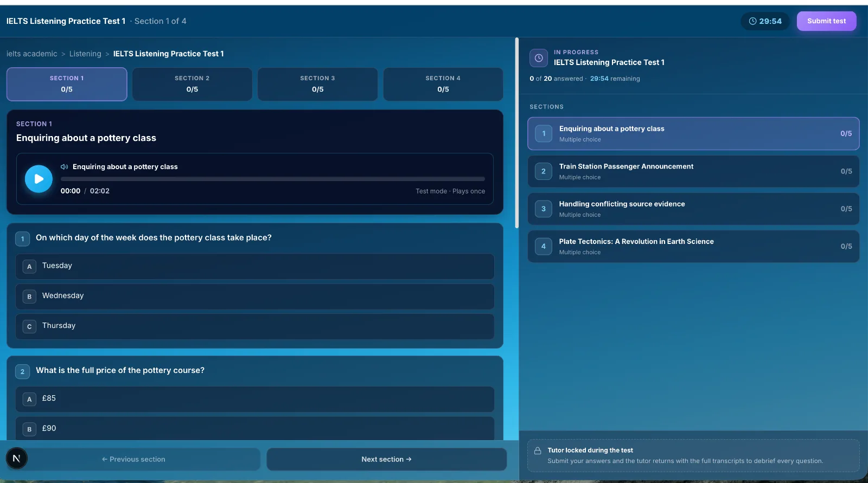868x483 pixels.
Task: Click the 0/5 score on Plate Tectonics row
Action: 846,246
